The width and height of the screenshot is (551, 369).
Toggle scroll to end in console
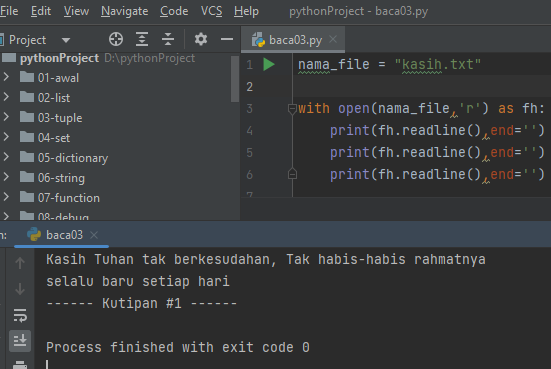click(20, 341)
